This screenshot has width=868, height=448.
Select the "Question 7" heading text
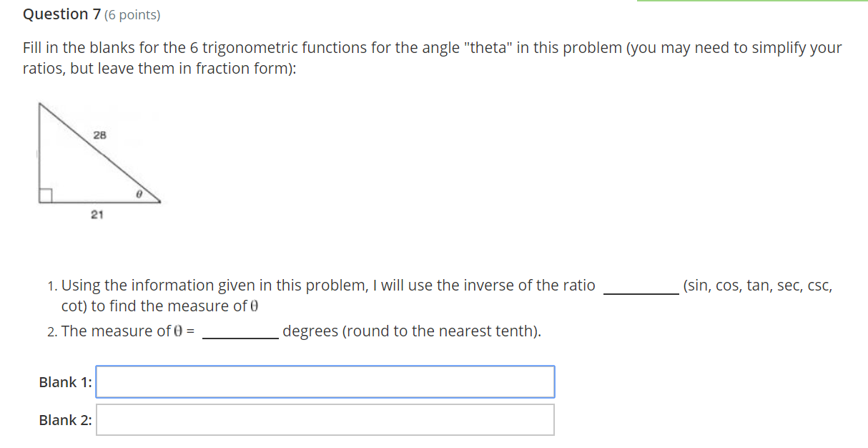(56, 14)
